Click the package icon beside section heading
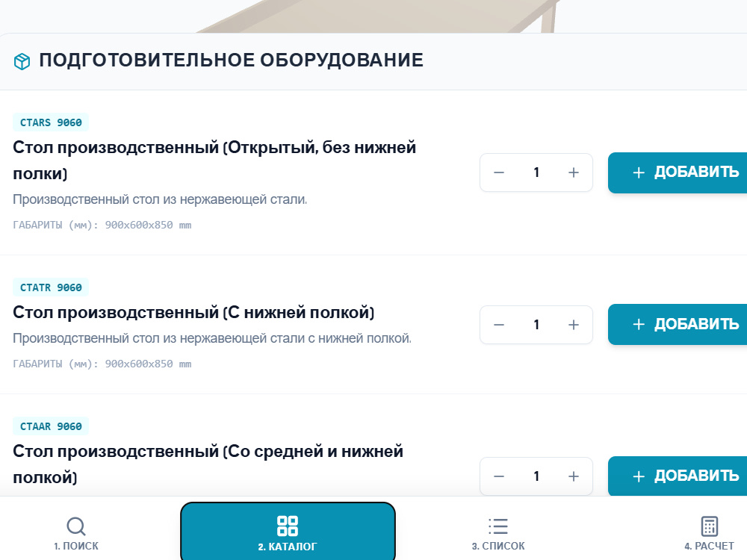Screen dimensions: 747x560 [22, 61]
